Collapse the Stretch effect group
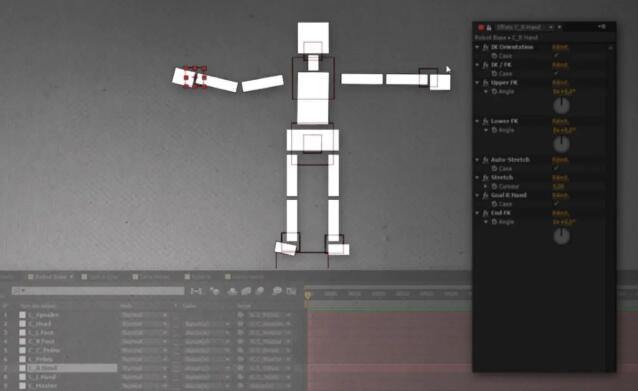Viewport: 638px width, 391px height. click(x=477, y=178)
